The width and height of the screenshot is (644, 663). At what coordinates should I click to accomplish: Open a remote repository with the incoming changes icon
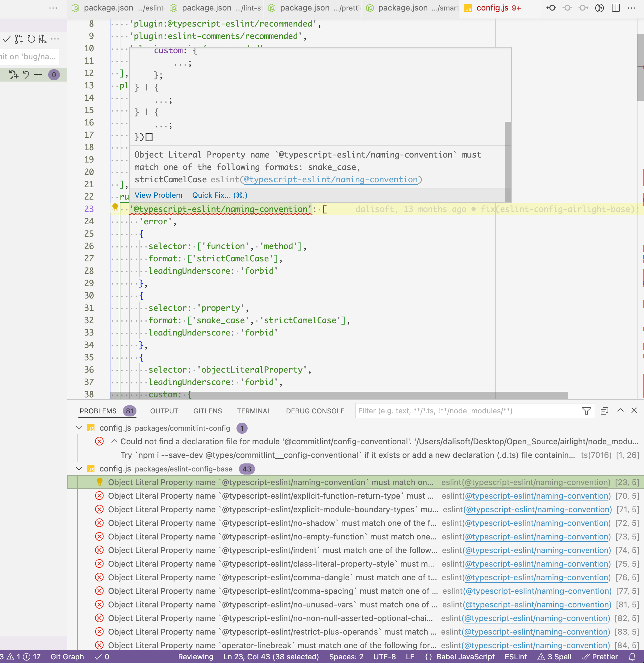click(x=551, y=7)
